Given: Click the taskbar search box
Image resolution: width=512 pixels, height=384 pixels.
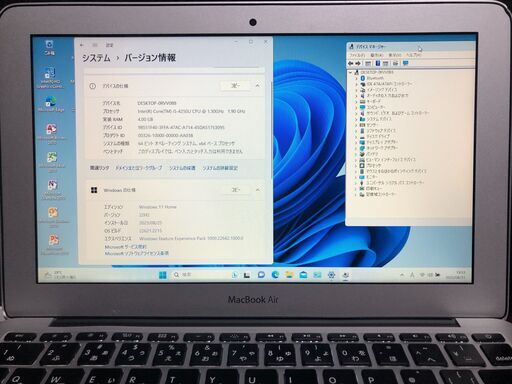Looking at the screenshot, I should pyautogui.click(x=199, y=275).
